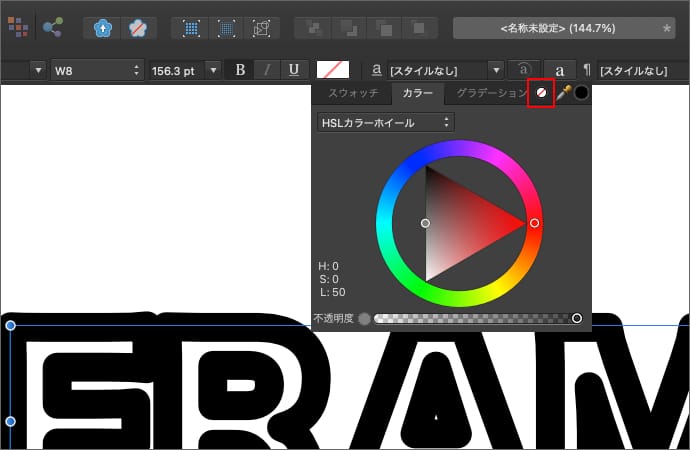Click the no-fill icon highlighted in red
Image resolution: width=690 pixels, height=450 pixels.
541,92
